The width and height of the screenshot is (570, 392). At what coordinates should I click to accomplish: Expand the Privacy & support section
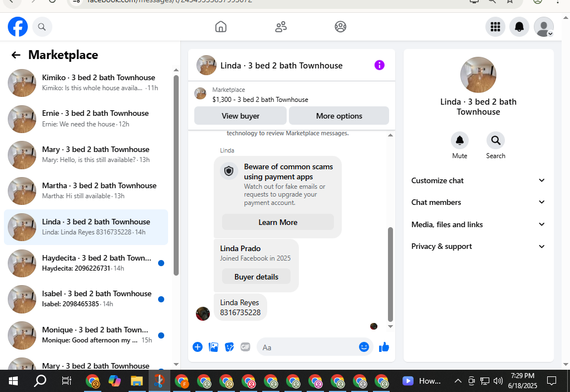pos(478,246)
